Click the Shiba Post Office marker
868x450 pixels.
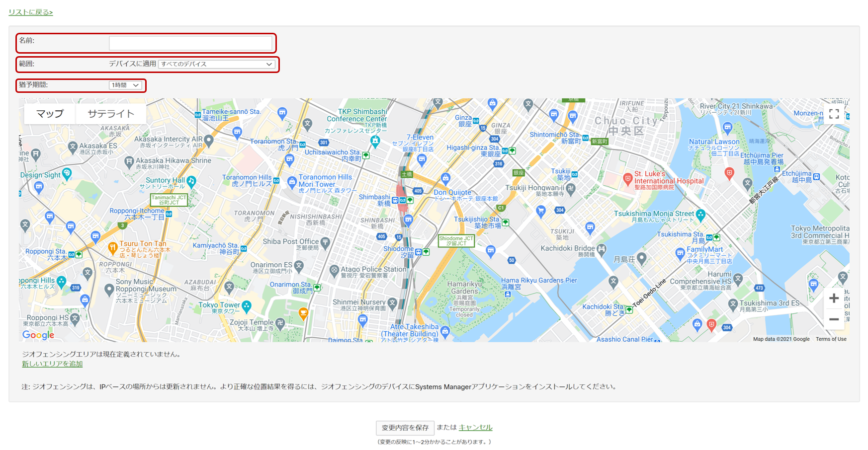click(326, 242)
